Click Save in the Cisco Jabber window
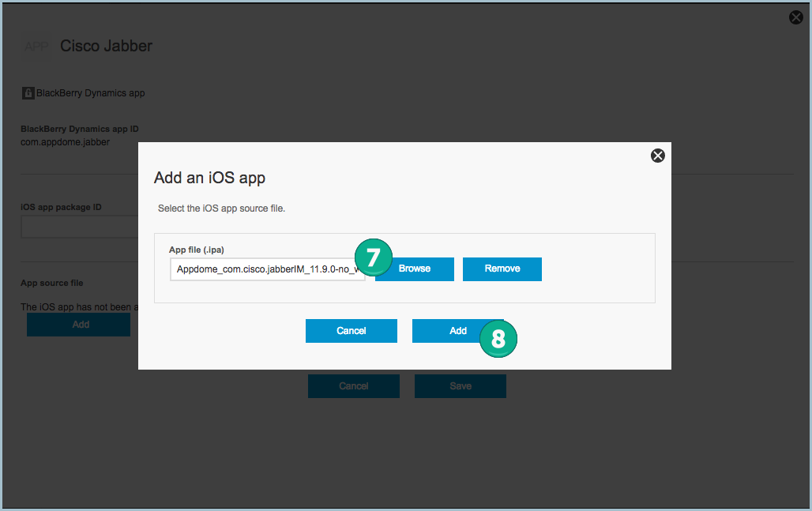Screen dimensions: 812x511 pyautogui.click(x=461, y=386)
